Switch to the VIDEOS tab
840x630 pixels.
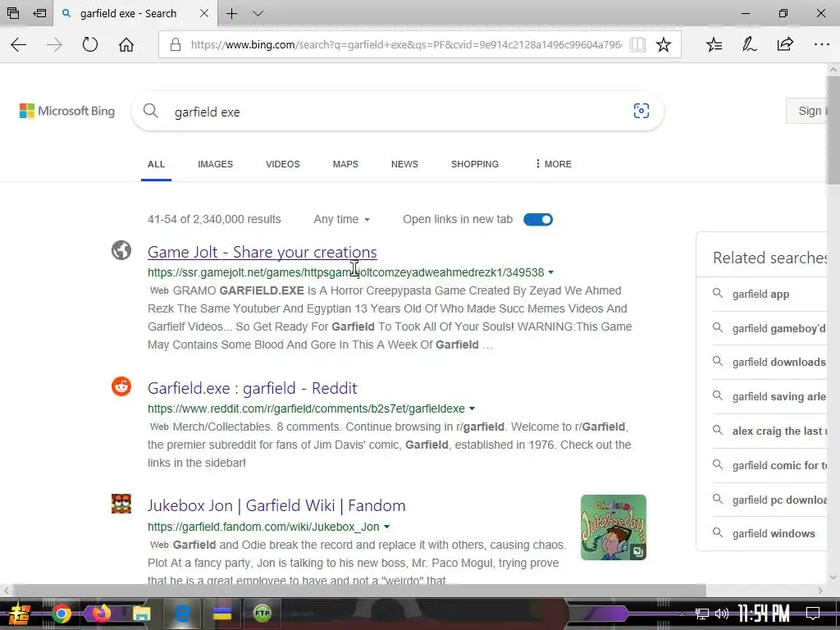(x=282, y=164)
